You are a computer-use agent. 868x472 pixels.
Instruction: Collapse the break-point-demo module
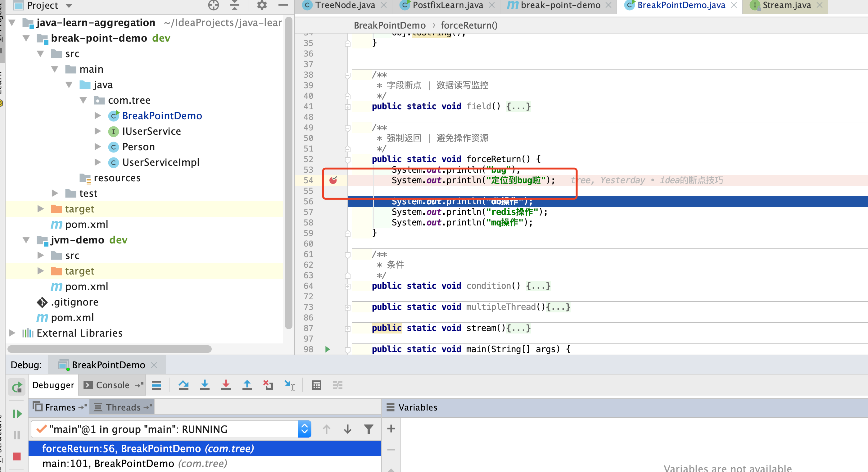pos(27,38)
